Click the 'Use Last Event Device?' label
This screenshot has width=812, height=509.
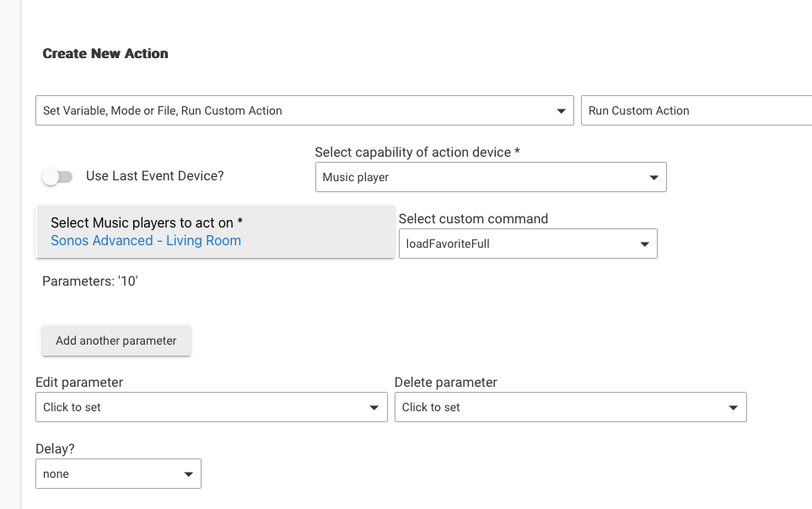(154, 176)
